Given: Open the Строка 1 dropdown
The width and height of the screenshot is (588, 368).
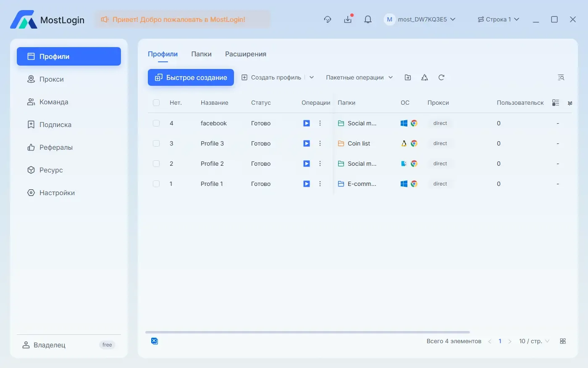Looking at the screenshot, I should pos(499,19).
